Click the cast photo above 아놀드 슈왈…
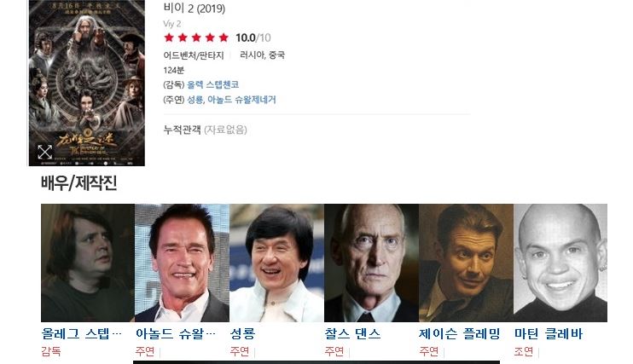The height and width of the screenshot is (364, 633). [x=182, y=263]
